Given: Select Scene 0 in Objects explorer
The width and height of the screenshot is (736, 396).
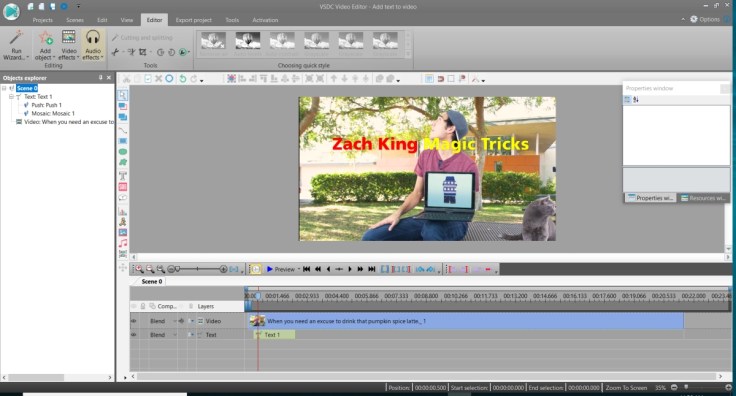Looking at the screenshot, I should tap(27, 88).
